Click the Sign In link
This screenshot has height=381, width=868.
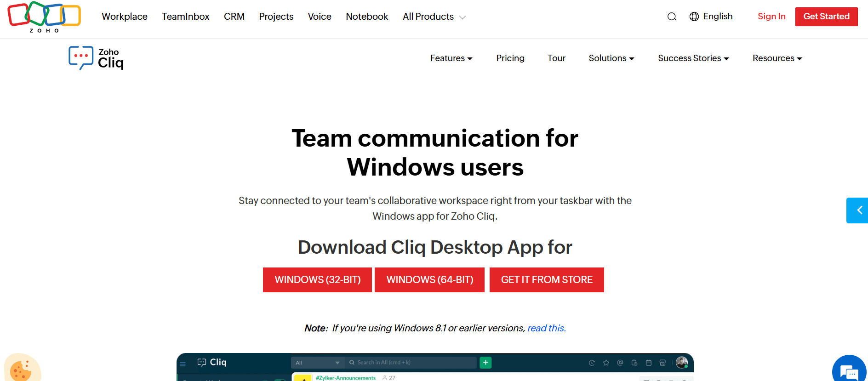tap(771, 17)
